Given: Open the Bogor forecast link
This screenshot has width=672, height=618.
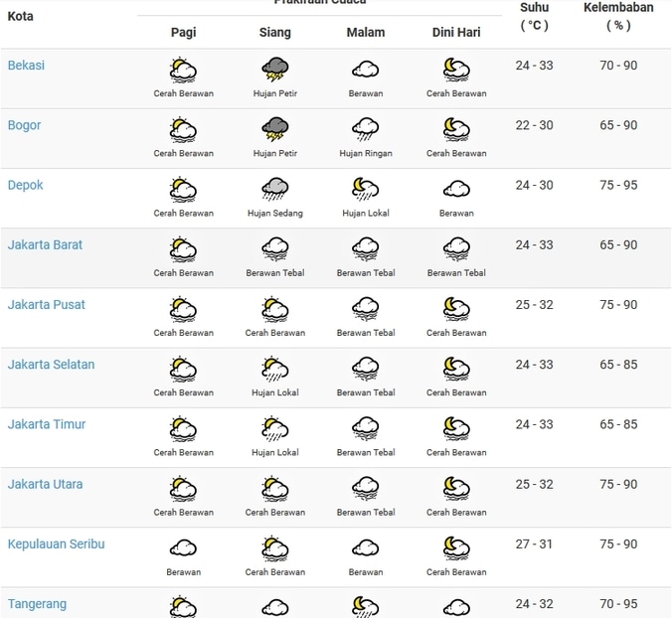Looking at the screenshot, I should (x=25, y=125).
